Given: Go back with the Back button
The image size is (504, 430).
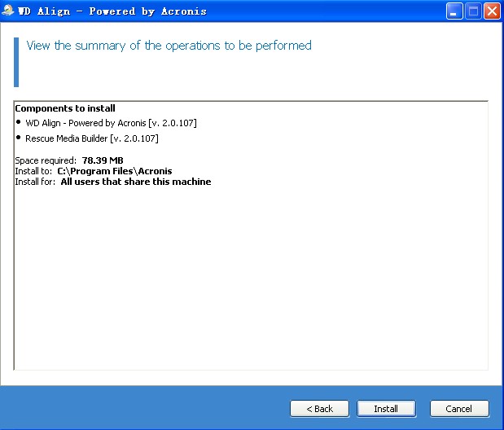Looking at the screenshot, I should (319, 408).
